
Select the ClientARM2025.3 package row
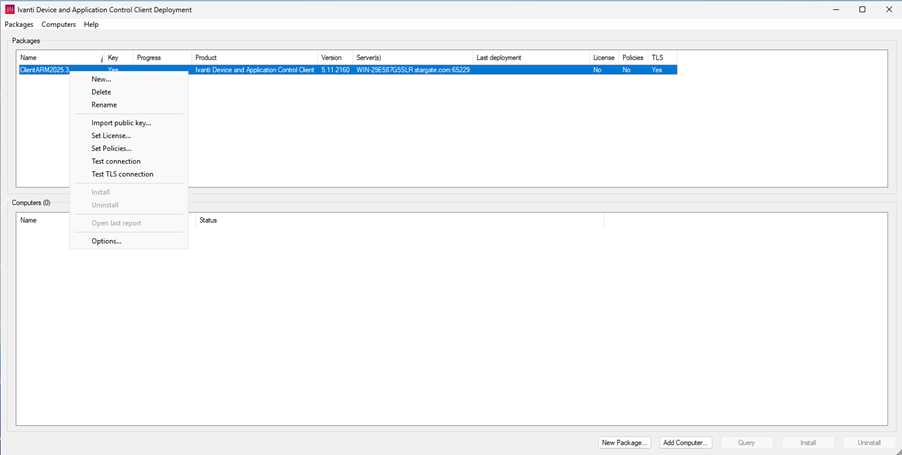[x=347, y=70]
